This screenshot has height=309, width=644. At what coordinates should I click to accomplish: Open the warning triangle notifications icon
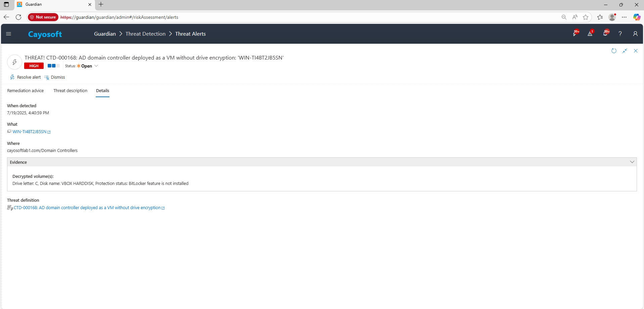click(590, 34)
